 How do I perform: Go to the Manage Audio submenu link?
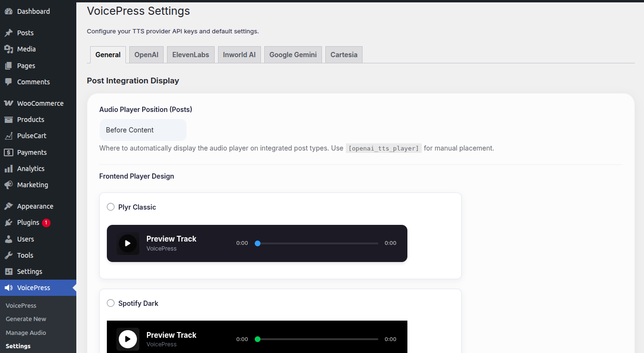(26, 333)
